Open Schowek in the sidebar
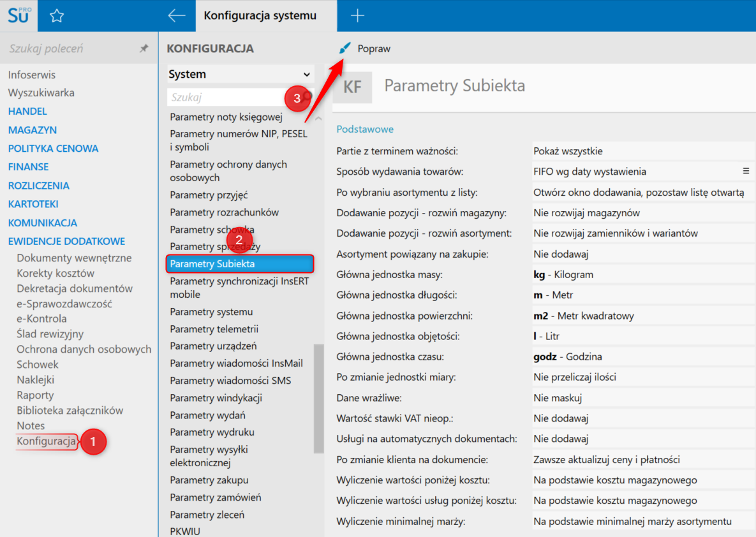The height and width of the screenshot is (537, 756). [x=38, y=364]
